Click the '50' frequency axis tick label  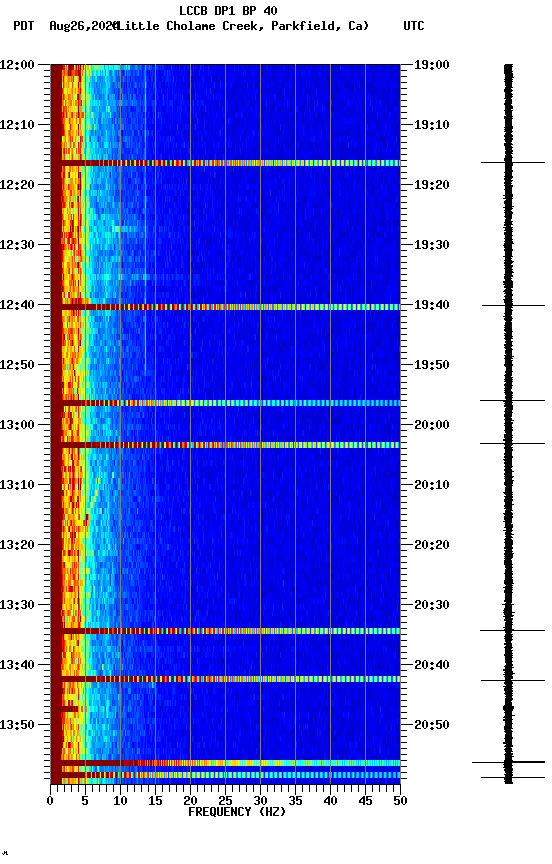pyautogui.click(x=400, y=801)
